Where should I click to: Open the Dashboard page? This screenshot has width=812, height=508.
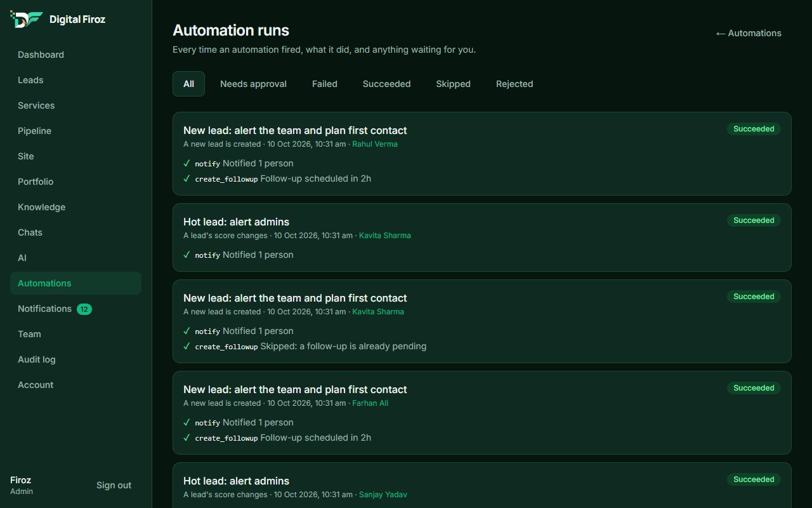coord(75,55)
